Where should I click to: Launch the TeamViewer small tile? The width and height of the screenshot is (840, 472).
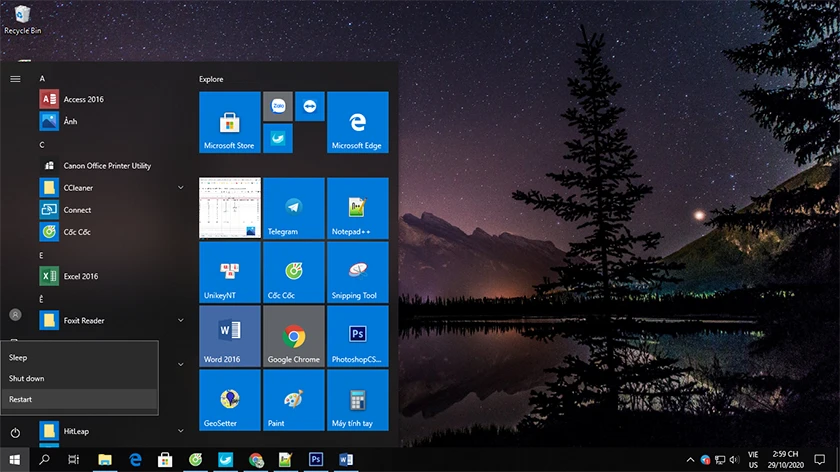(x=310, y=106)
